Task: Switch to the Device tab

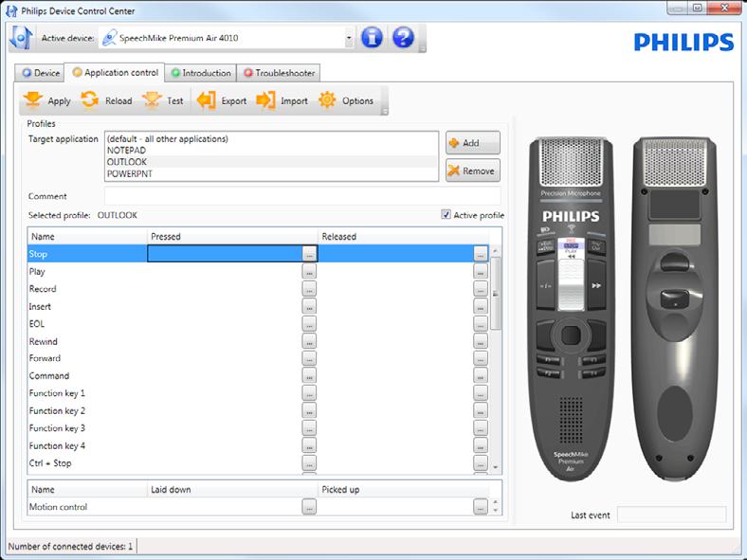Action: [40, 73]
